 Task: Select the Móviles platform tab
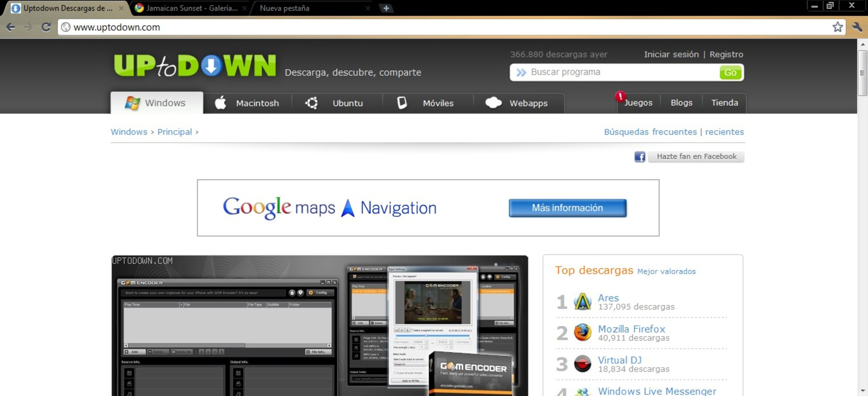(x=428, y=103)
